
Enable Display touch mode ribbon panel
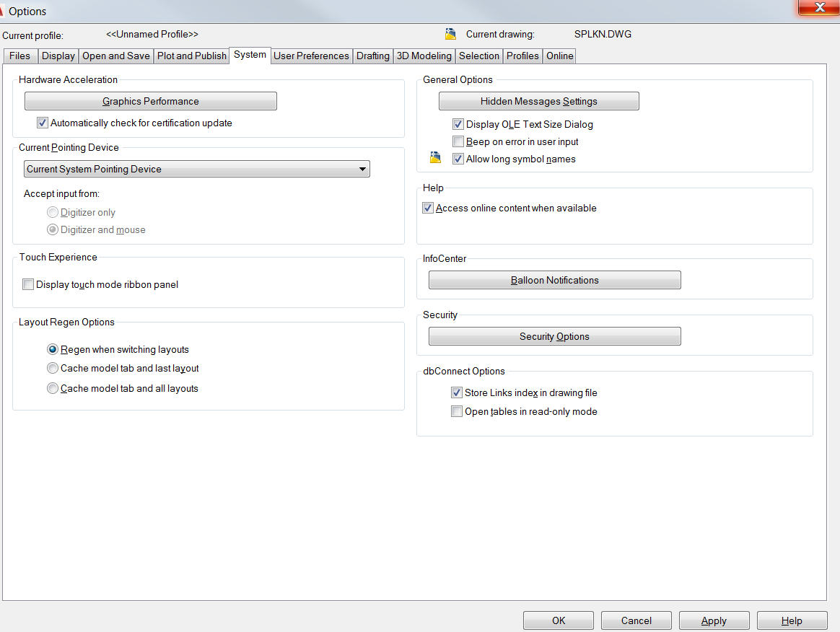tap(27, 284)
